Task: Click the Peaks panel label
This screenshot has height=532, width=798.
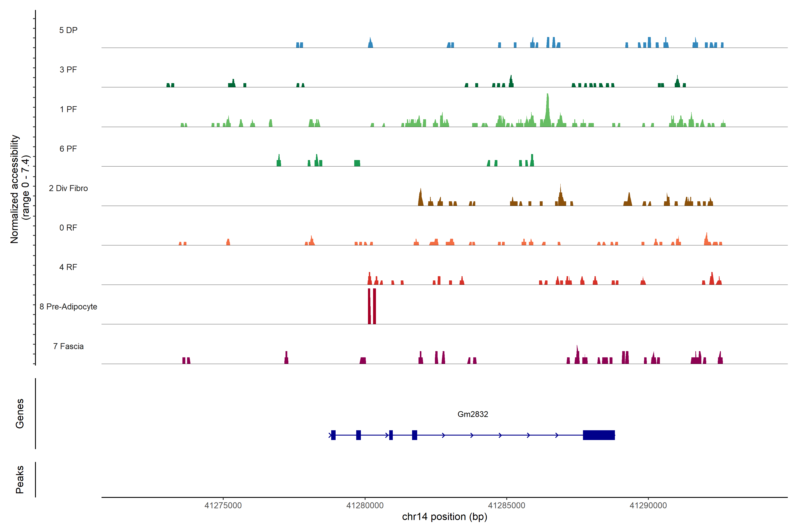Action: tap(20, 479)
